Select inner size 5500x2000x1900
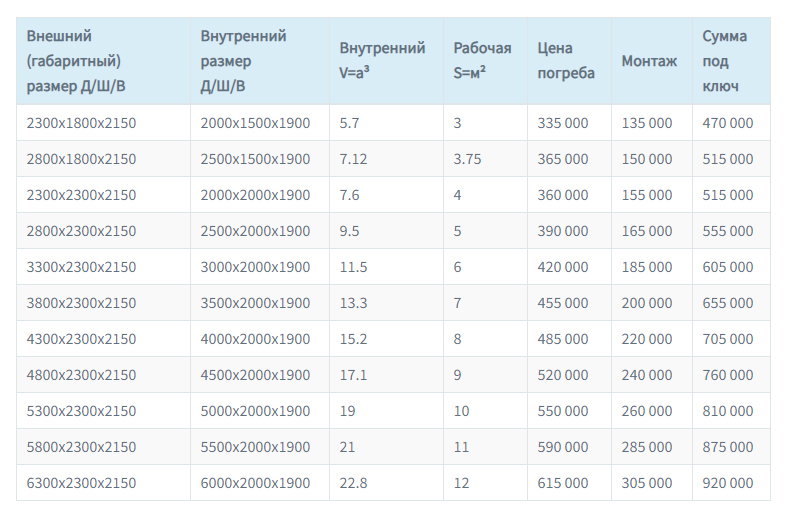The width and height of the screenshot is (790, 515). pyautogui.click(x=255, y=447)
